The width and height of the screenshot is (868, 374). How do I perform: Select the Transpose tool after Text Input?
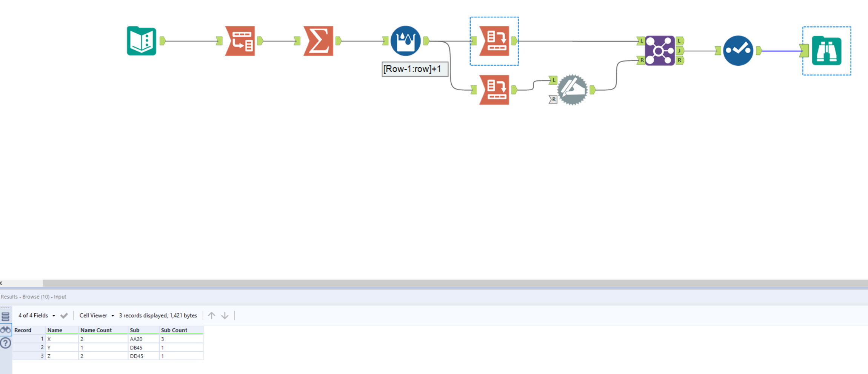(x=240, y=41)
